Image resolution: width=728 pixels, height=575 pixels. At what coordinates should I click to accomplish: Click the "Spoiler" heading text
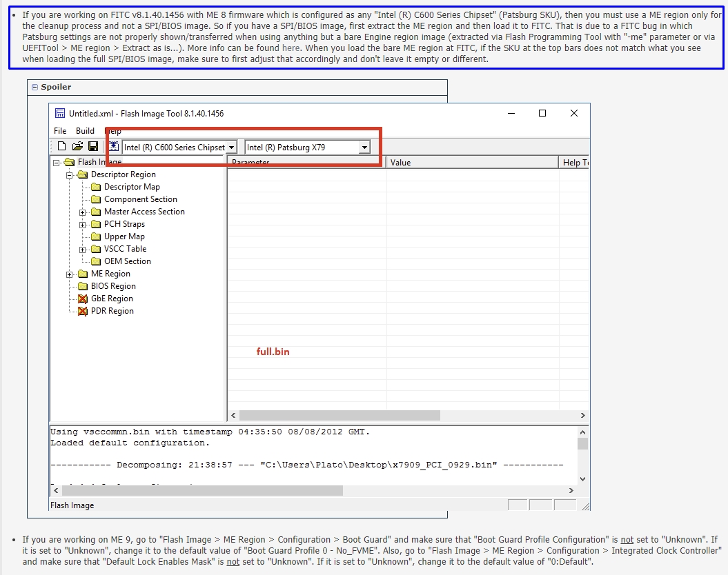coord(56,87)
